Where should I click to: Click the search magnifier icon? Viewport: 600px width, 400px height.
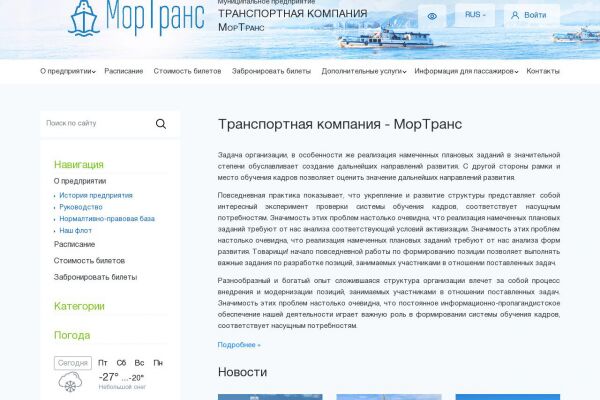161,124
